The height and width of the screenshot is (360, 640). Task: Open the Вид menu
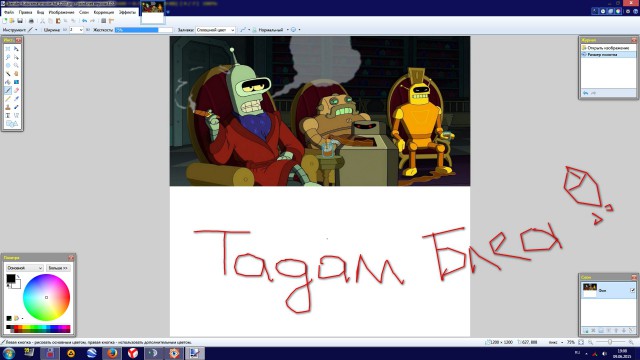click(40, 12)
